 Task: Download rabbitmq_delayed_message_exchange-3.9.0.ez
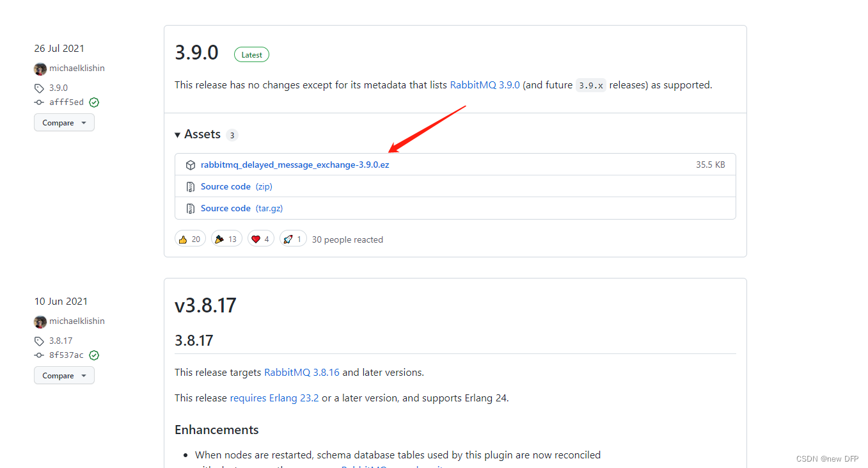click(x=295, y=165)
